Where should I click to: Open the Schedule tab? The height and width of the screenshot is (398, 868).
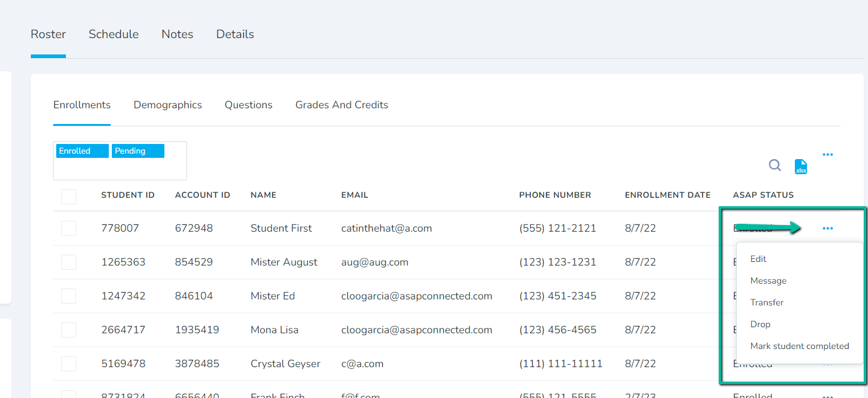114,34
